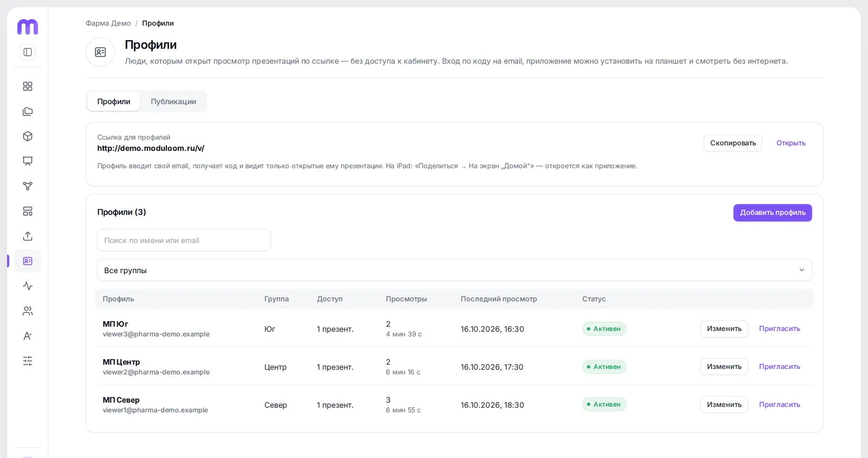Toggle the sidebar collapse icon
The height and width of the screenshot is (458, 868).
(x=28, y=52)
